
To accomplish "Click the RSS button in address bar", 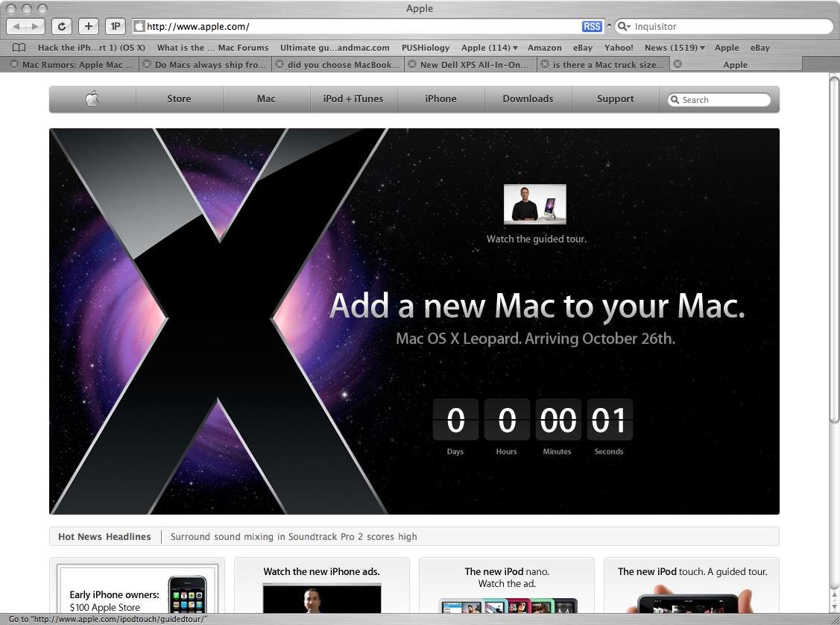I will (592, 26).
